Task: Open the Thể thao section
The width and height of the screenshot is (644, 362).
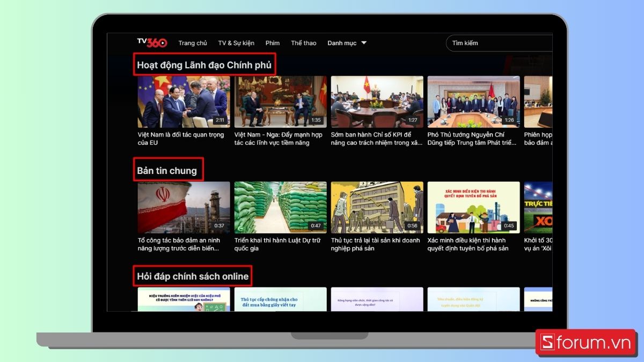Action: tap(303, 43)
